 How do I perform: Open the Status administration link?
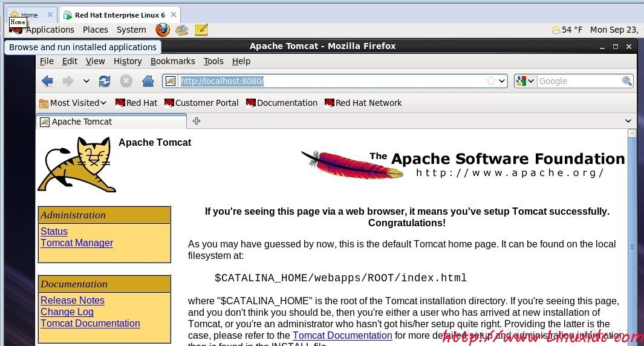(54, 231)
